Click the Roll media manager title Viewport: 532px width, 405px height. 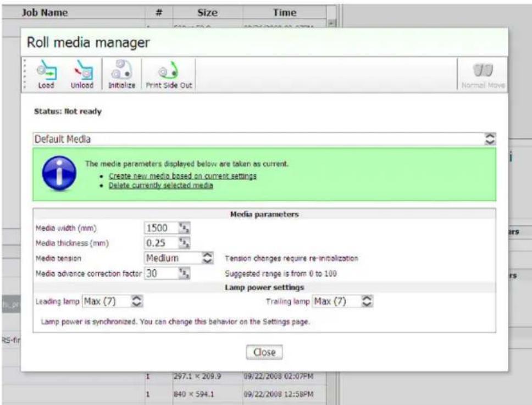click(x=88, y=42)
